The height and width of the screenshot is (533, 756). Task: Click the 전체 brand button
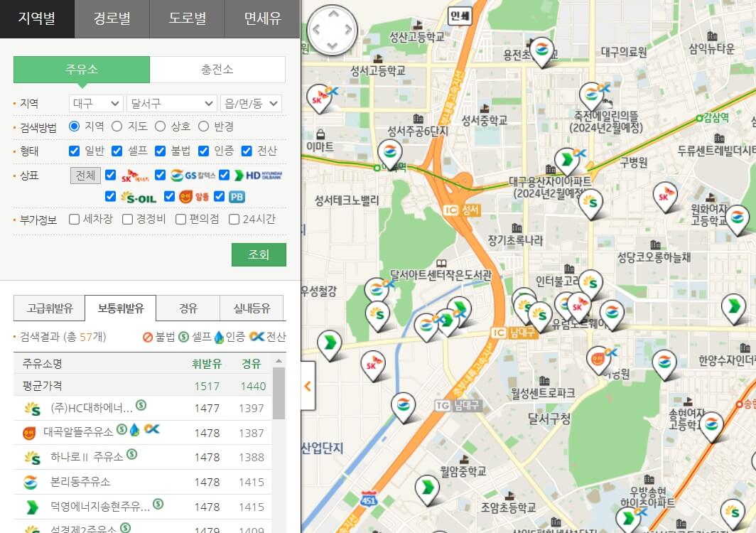coord(85,175)
